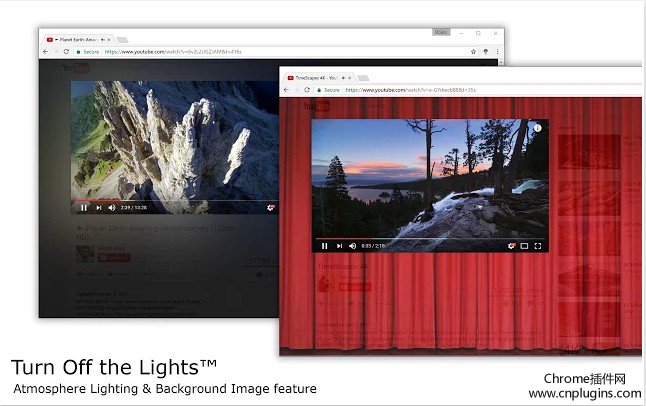Click the Turn Off the Lights lamp icon
This screenshot has width=646, height=406.
(486, 52)
